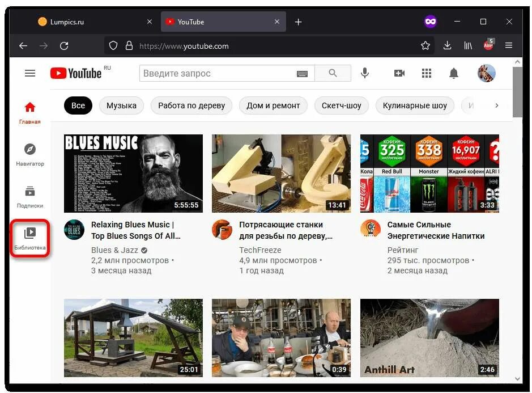This screenshot has width=532, height=393.
Task: Click the YouTube logo
Action: (76, 73)
